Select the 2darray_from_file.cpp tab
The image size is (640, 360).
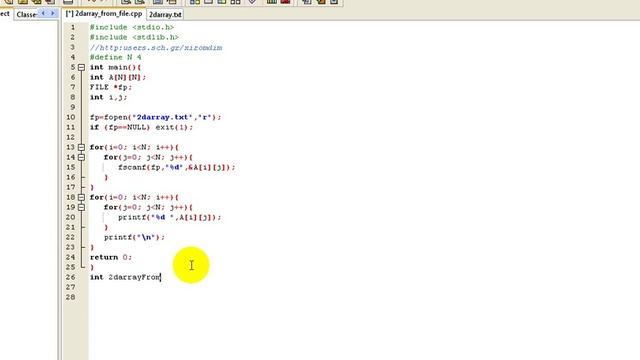point(104,13)
